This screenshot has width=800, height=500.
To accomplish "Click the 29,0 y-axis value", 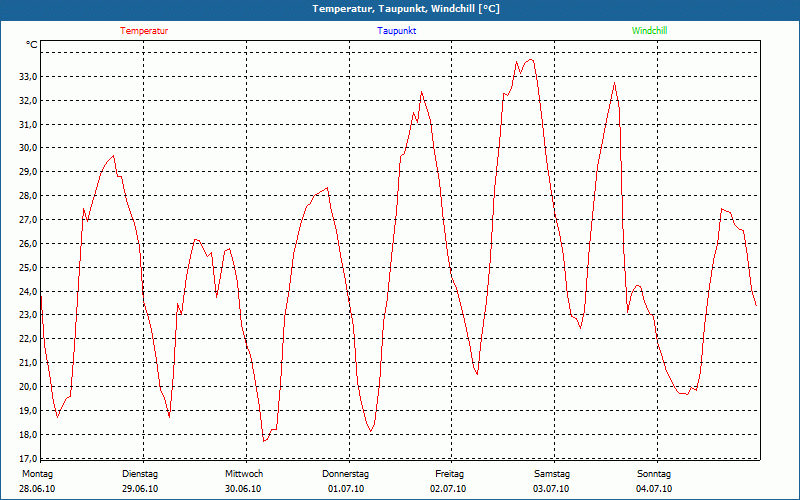I will click(x=28, y=172).
